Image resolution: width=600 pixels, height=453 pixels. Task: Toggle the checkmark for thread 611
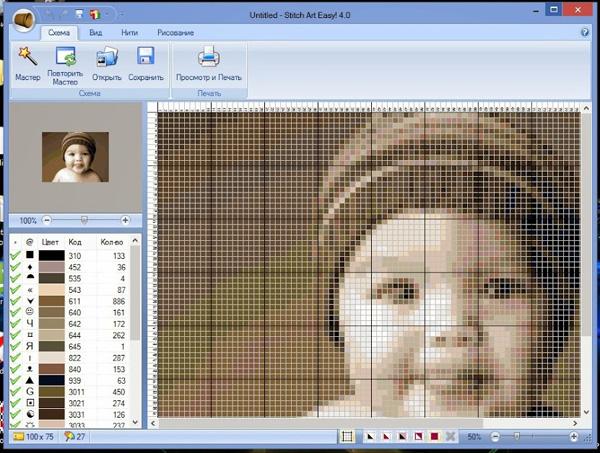15,300
